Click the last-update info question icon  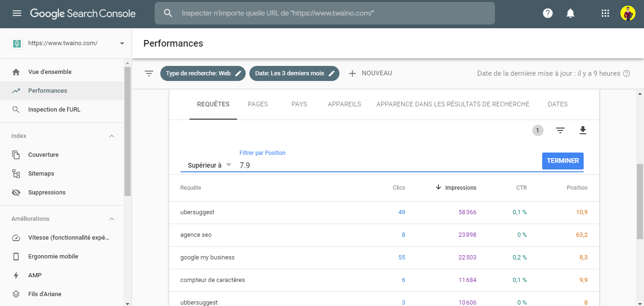627,73
